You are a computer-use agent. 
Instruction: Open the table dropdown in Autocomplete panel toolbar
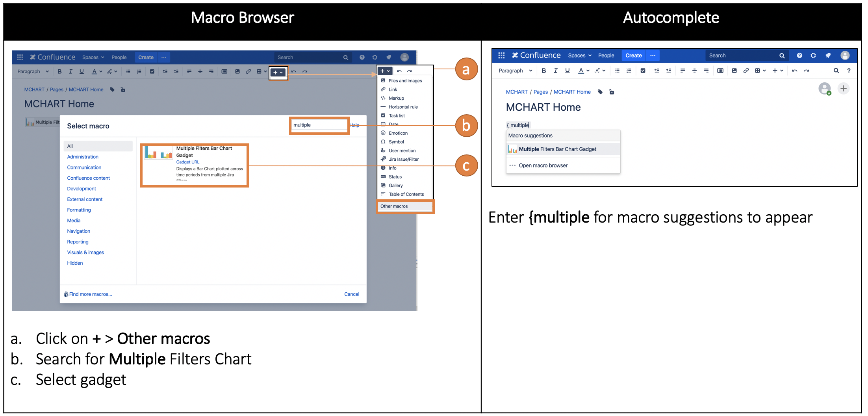point(760,71)
